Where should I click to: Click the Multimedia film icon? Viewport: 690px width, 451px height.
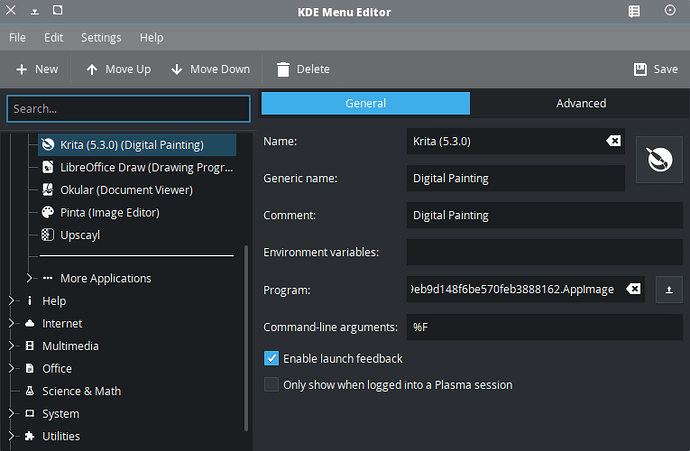[x=29, y=346]
